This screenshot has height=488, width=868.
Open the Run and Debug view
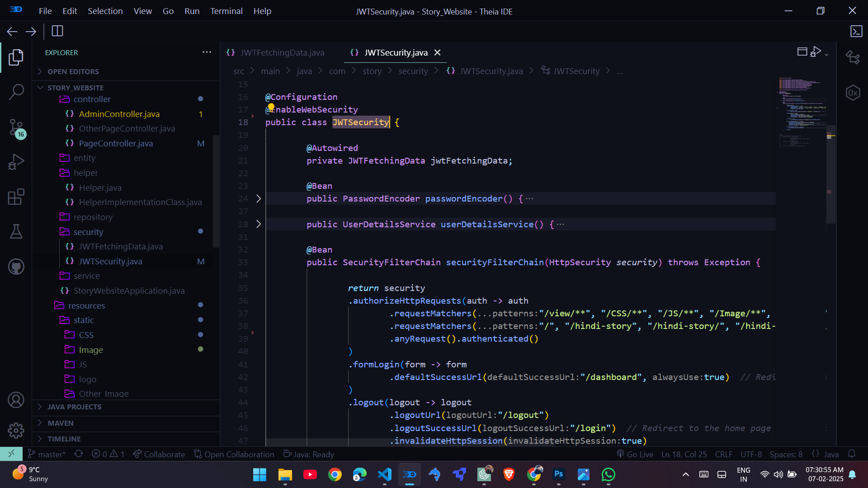coord(16,161)
